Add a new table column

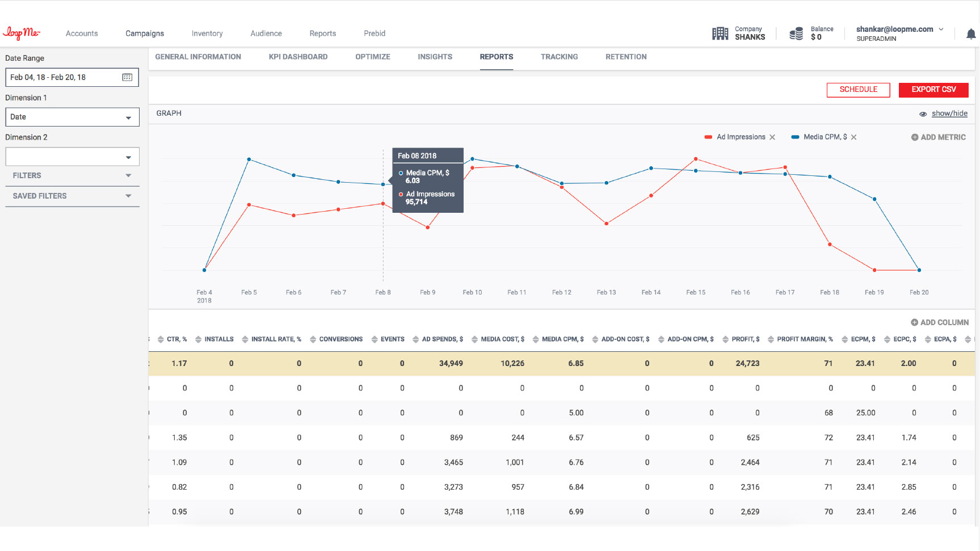(x=939, y=322)
